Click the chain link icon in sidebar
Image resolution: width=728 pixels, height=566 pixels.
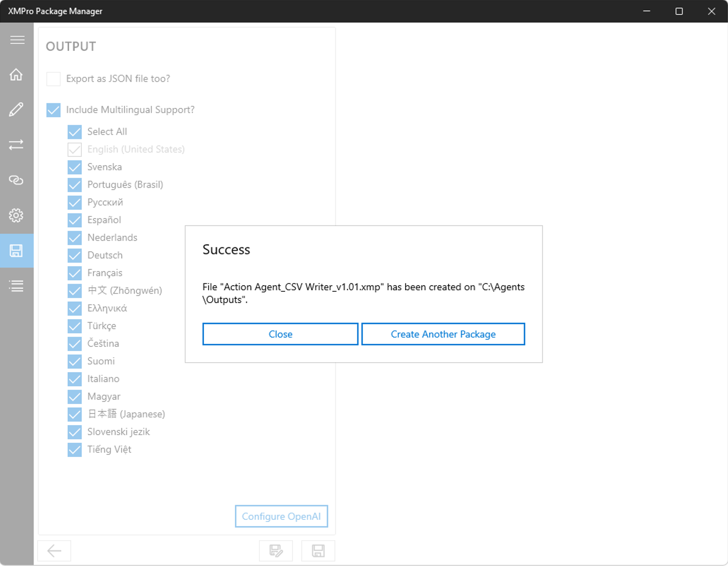point(17,180)
